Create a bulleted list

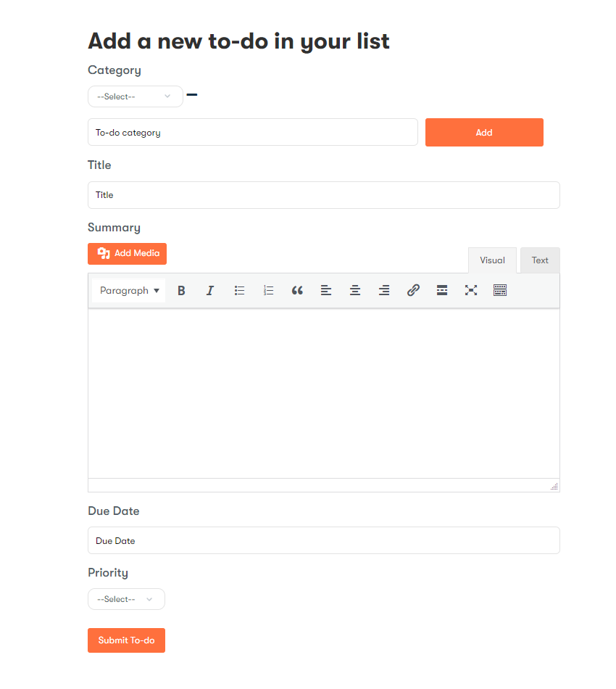click(x=239, y=290)
